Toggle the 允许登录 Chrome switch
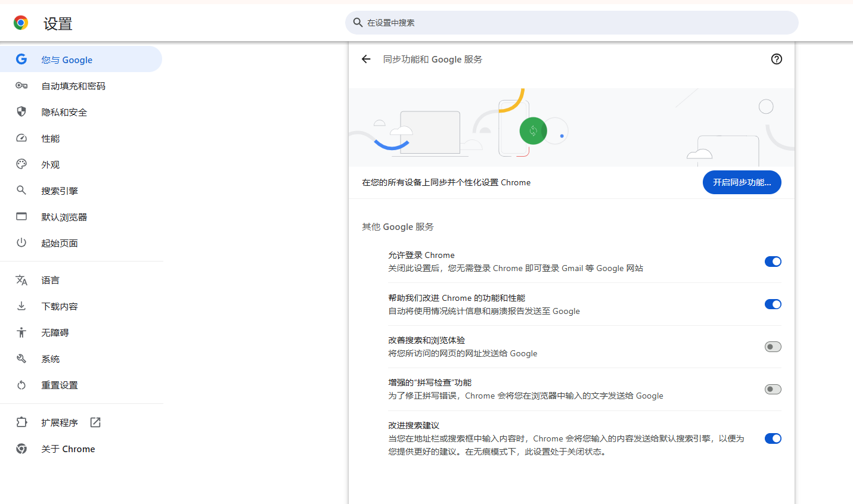 coord(773,262)
